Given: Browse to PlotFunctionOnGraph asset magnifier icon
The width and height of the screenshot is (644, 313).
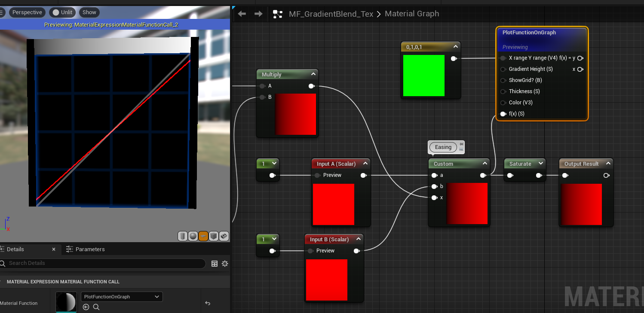Looking at the screenshot, I should point(96,307).
